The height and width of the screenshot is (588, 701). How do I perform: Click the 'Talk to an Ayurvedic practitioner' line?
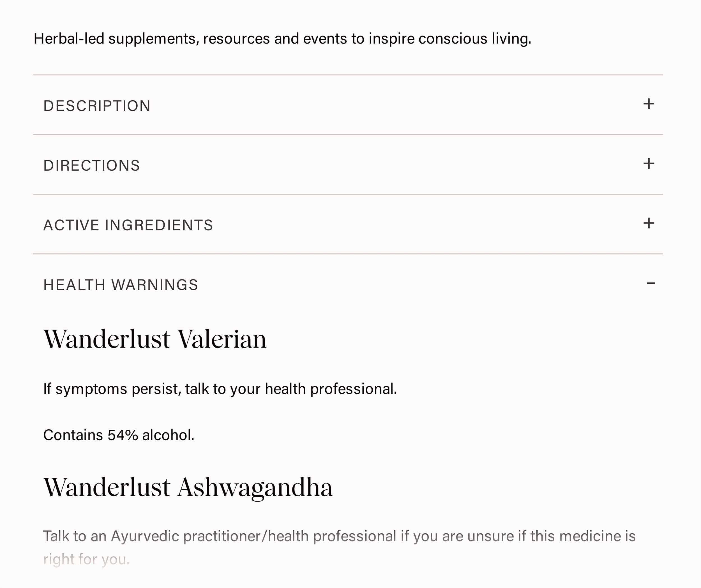339,536
